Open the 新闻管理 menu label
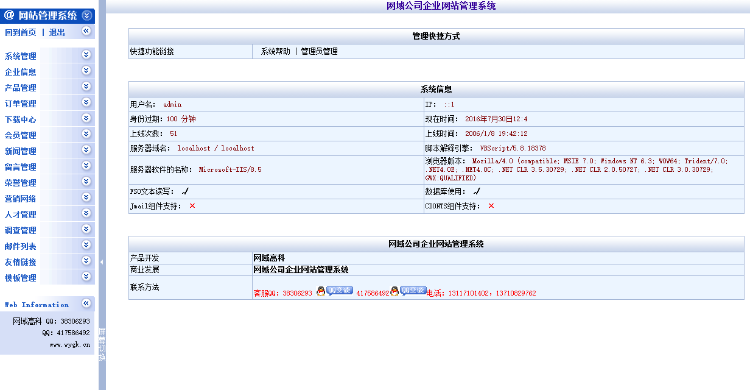The width and height of the screenshot is (750, 390). pyautogui.click(x=21, y=151)
